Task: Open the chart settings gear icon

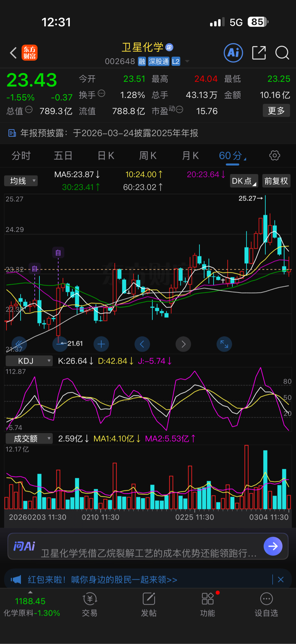Action: (x=274, y=156)
